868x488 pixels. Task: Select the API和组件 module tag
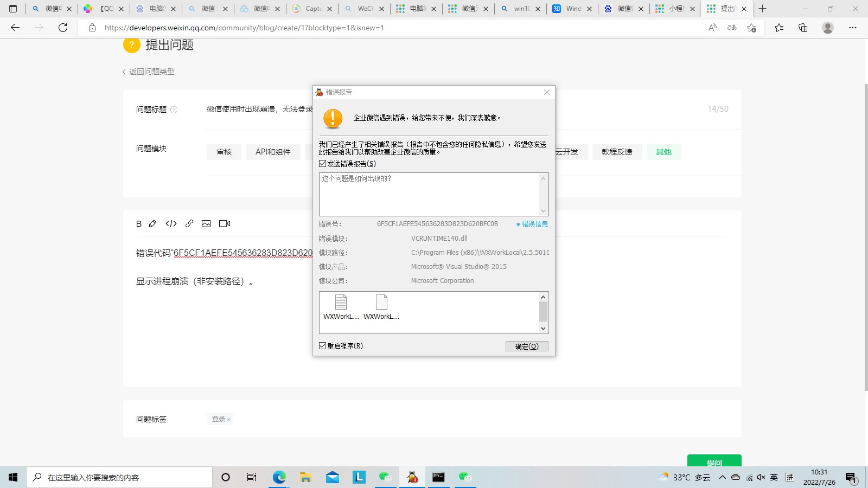pyautogui.click(x=273, y=152)
